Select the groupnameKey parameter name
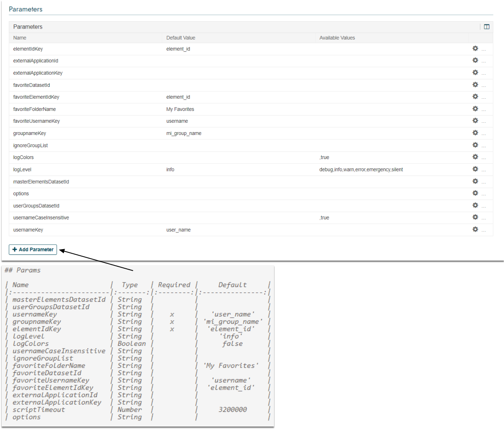 click(29, 133)
